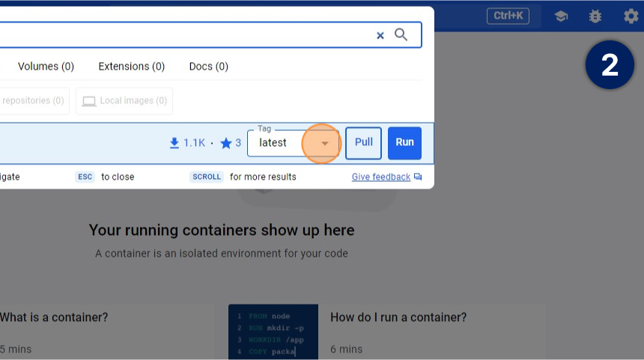This screenshot has width=644, height=360.
Task: Expand the Tag dropdown arrow
Action: [325, 143]
